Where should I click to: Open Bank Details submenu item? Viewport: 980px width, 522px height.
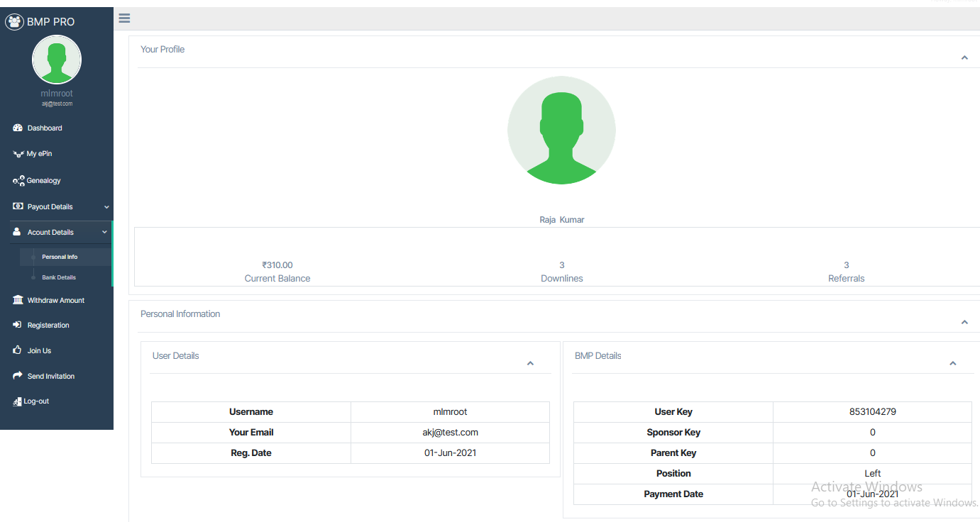pyautogui.click(x=59, y=277)
